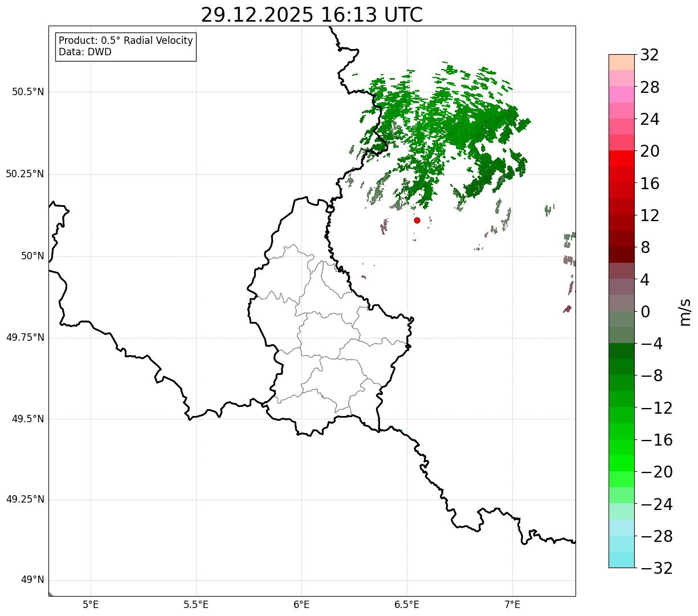
Task: Click the colorbar tick value −20
Action: point(656,472)
